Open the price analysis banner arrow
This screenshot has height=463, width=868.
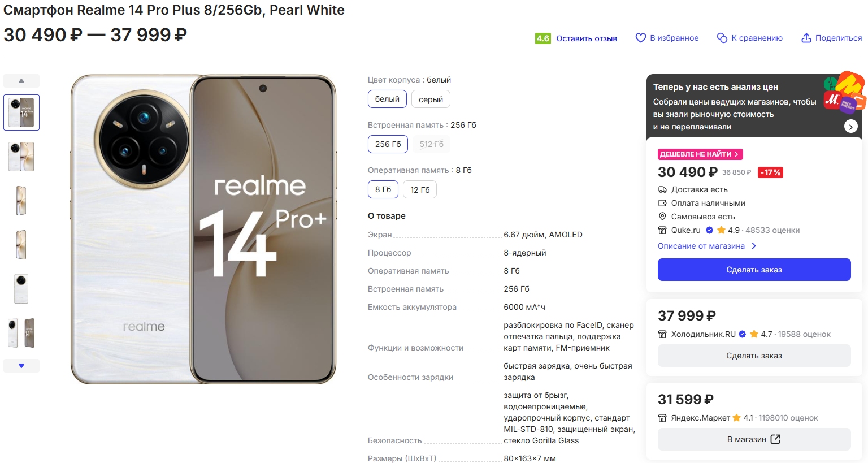[x=850, y=127]
